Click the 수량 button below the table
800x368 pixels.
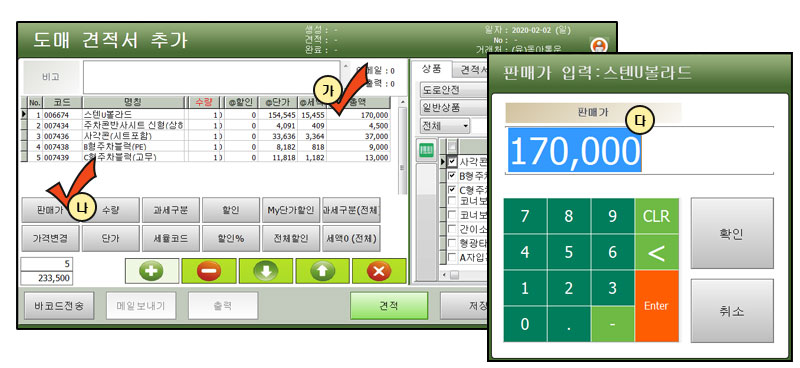(111, 210)
